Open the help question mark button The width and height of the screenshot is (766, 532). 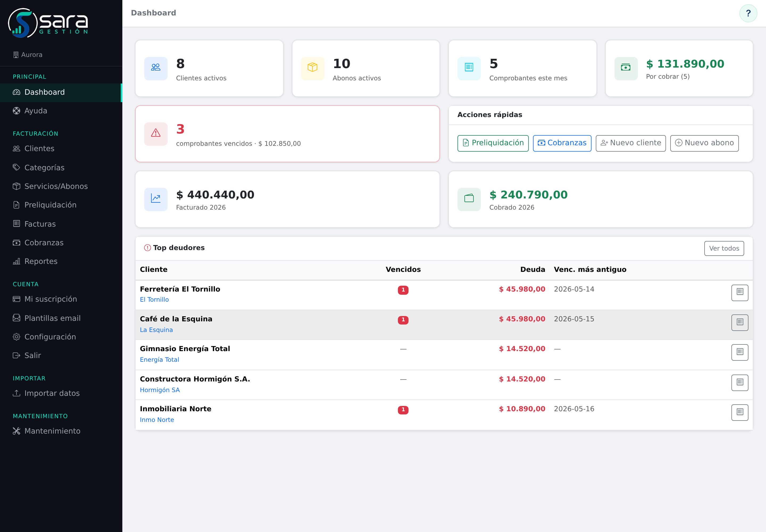[x=748, y=13]
